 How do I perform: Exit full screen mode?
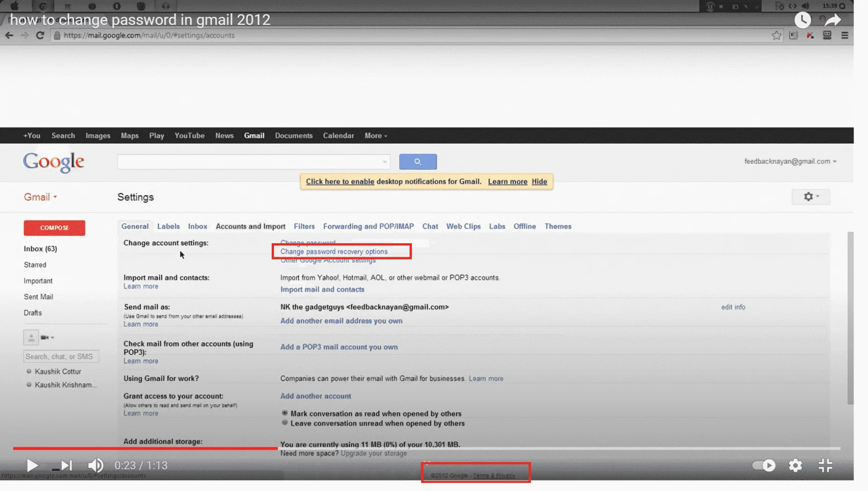[x=826, y=465]
